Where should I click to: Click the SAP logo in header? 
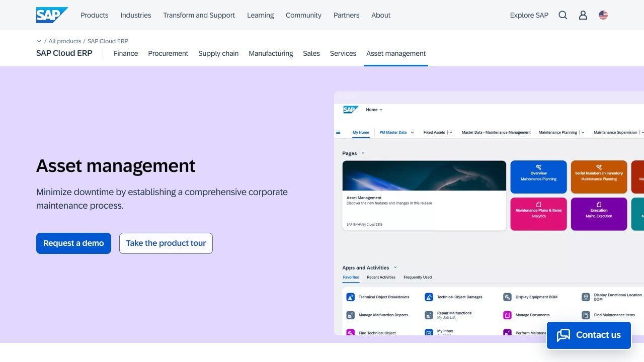[x=51, y=15]
